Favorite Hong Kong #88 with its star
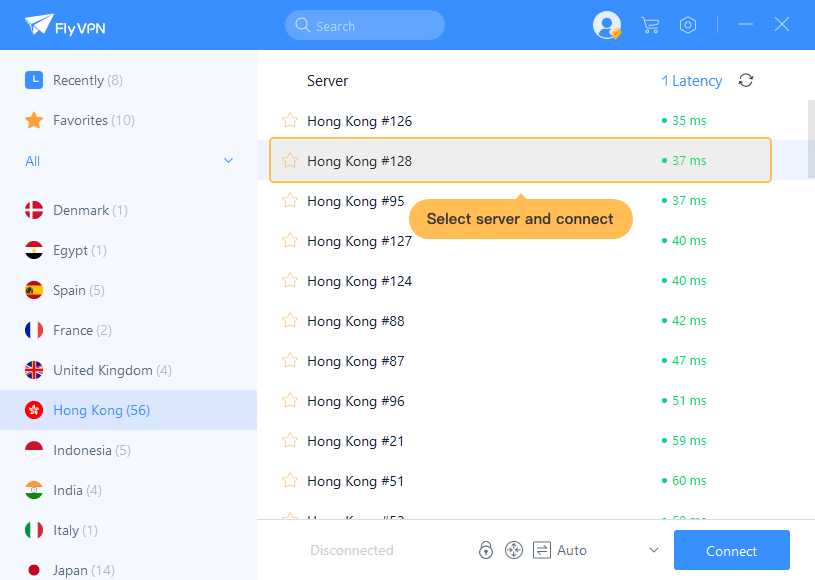 tap(290, 321)
